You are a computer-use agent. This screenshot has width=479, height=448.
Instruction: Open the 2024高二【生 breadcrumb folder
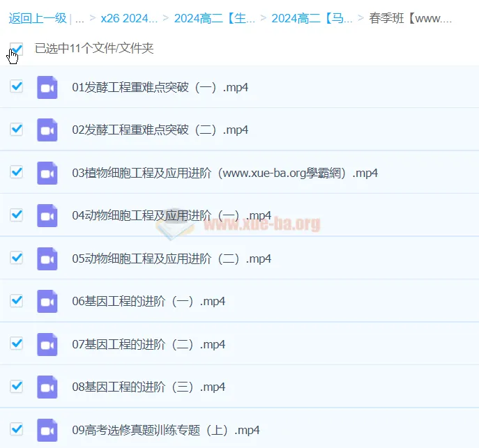(214, 18)
